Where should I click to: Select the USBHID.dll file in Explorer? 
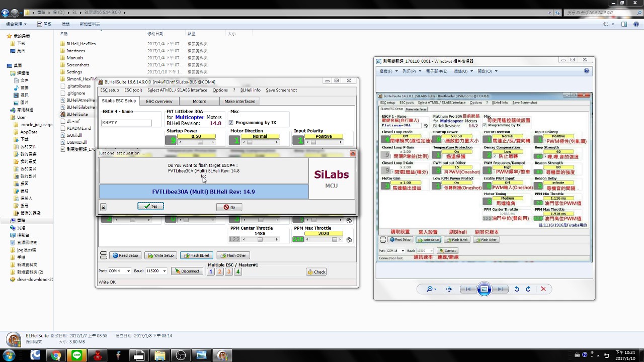point(76,142)
